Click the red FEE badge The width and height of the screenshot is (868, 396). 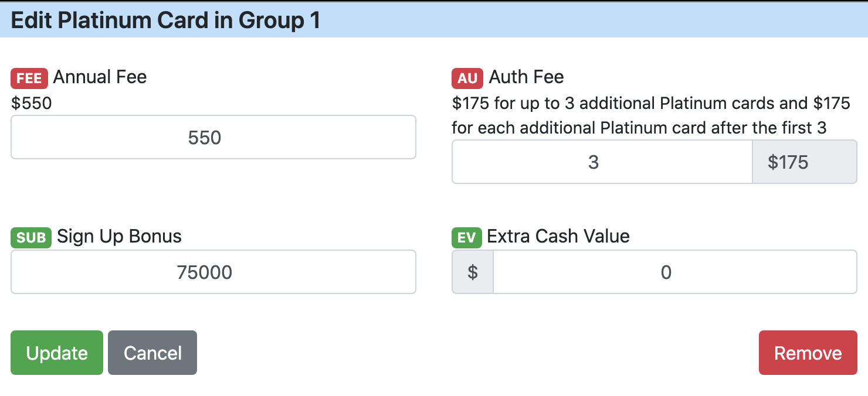(x=29, y=78)
